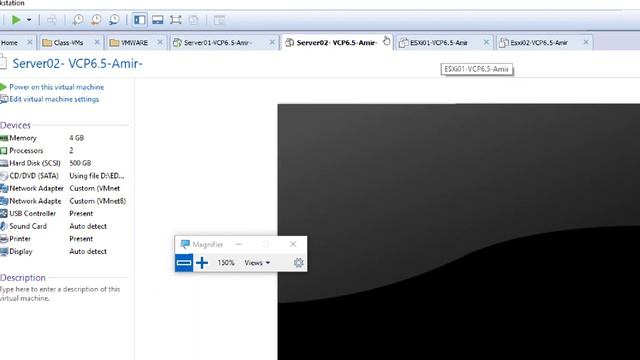Select the Hard Disk 500 GB value
Image resolution: width=640 pixels, height=360 pixels.
[80, 163]
